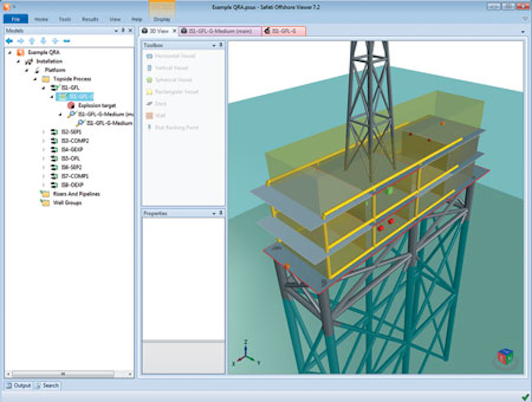Click the green check status icon

(x=525, y=396)
